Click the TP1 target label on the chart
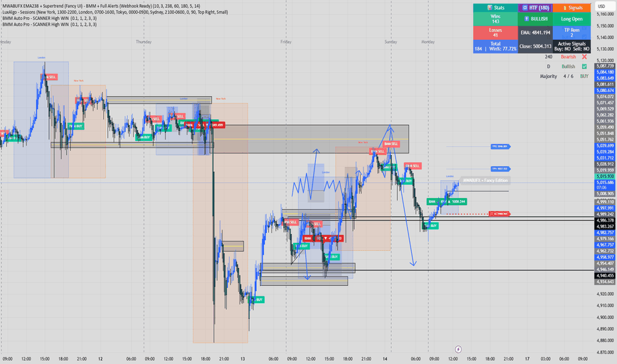 [500, 169]
